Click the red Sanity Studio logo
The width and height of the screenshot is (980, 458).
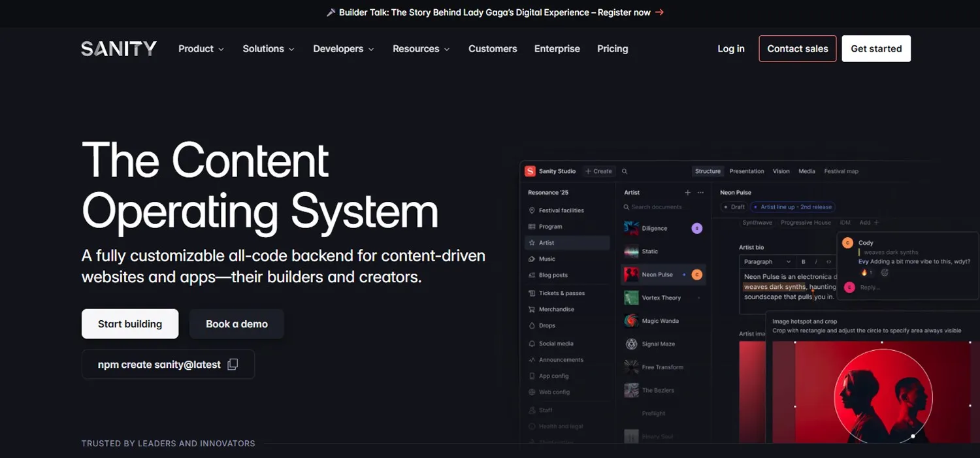530,171
